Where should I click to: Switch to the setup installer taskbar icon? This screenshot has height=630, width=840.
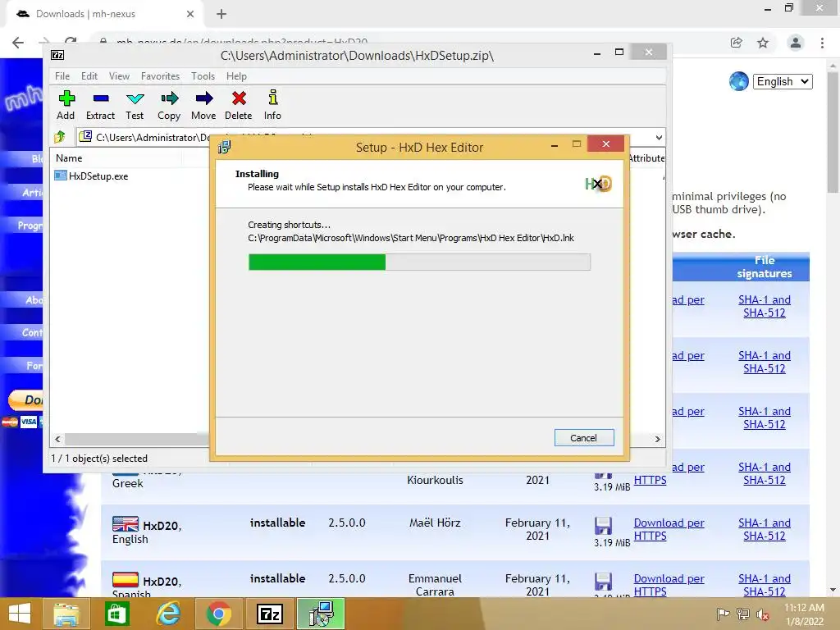point(321,614)
